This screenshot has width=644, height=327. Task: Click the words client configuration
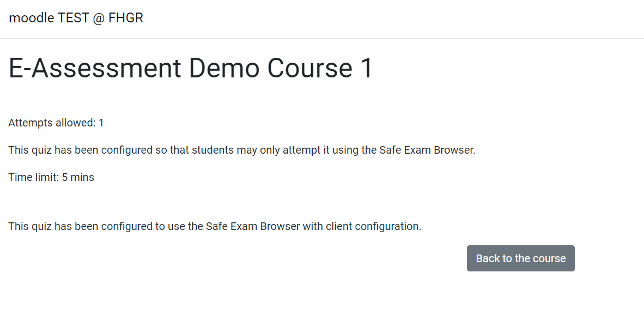[x=373, y=227]
